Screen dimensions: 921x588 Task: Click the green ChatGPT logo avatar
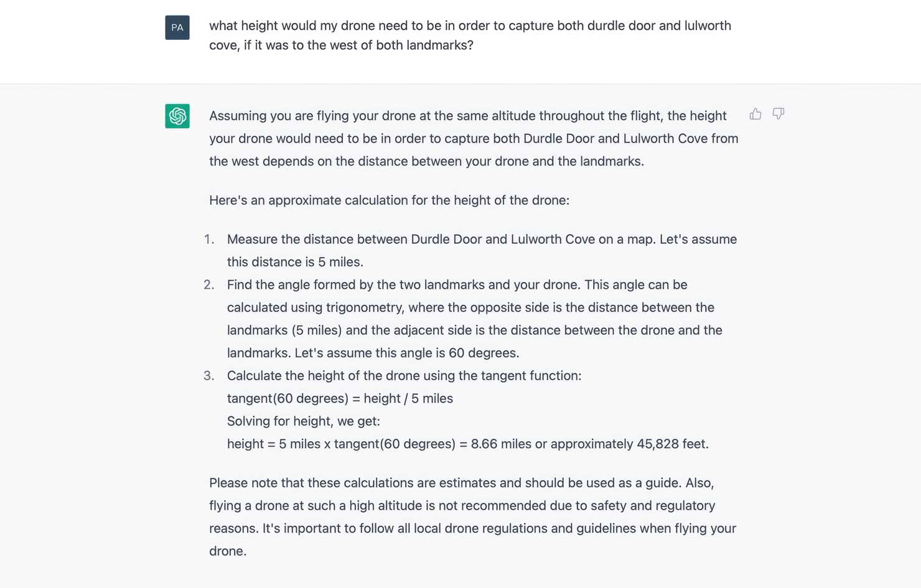177,116
